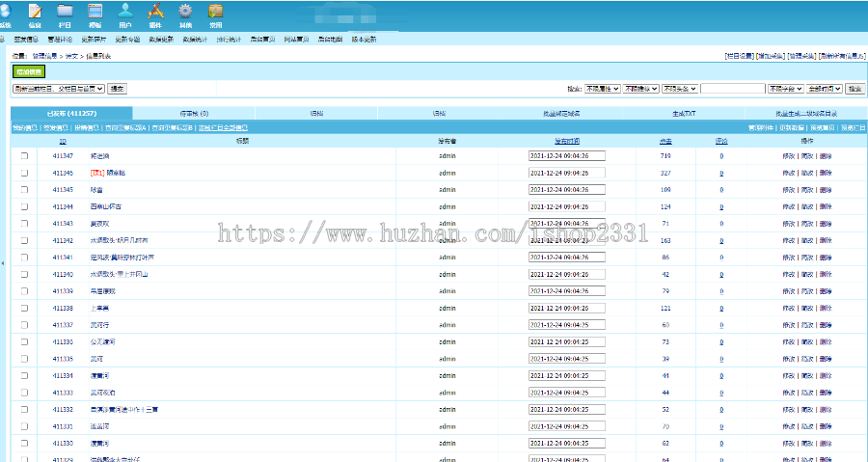This screenshot has height=462, width=868.
Task: Click 删除 for row 411346
Action: tap(826, 174)
